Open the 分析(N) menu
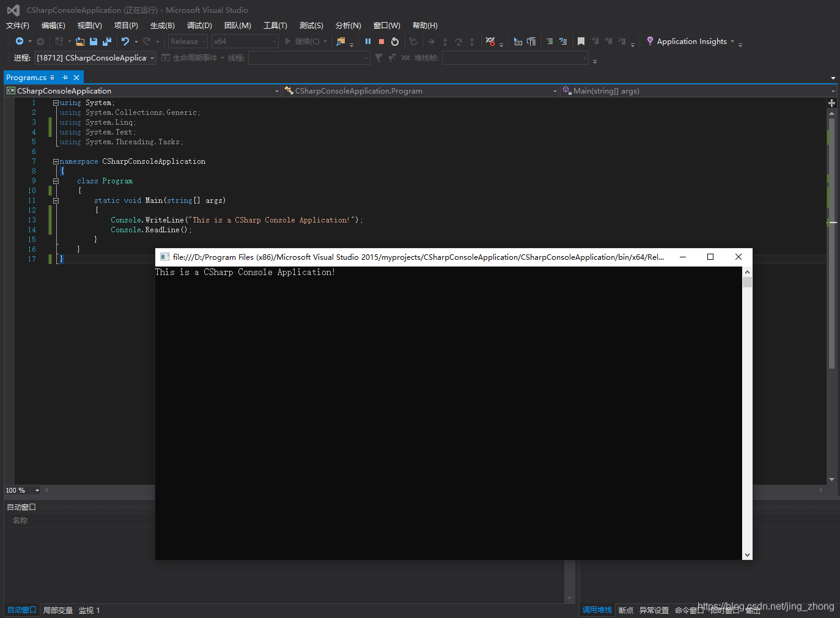The image size is (840, 618). 348,26
